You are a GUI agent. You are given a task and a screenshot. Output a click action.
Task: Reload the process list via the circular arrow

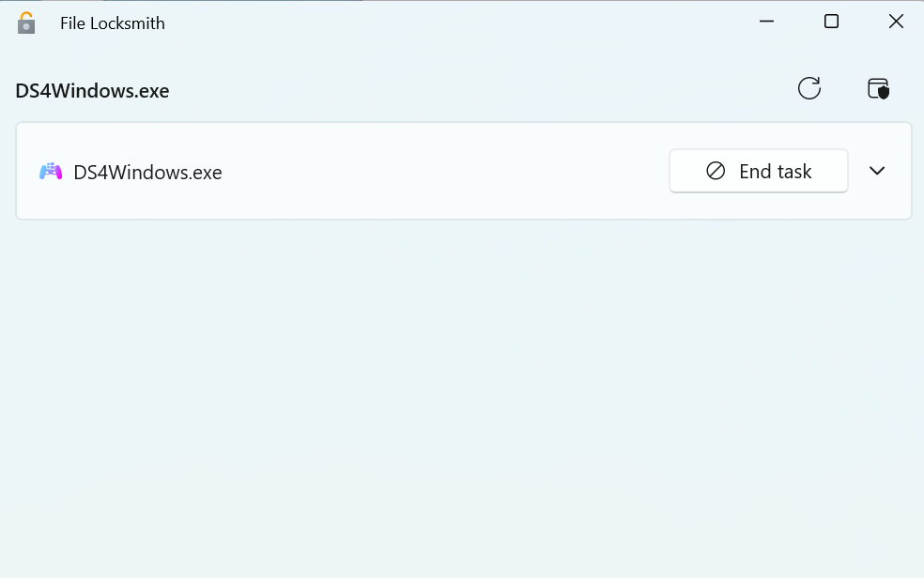pos(809,88)
